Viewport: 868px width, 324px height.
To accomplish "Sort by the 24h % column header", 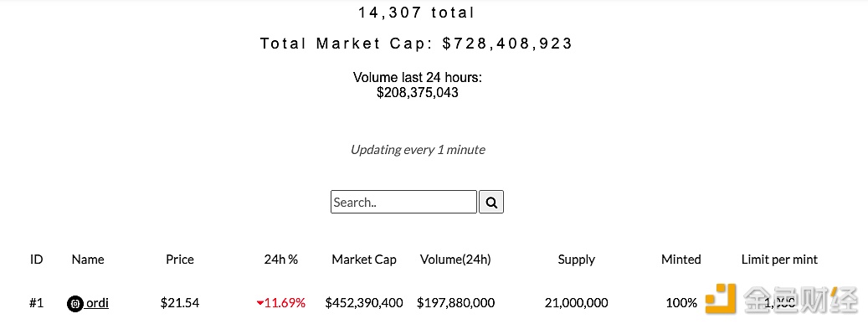I will 281,260.
